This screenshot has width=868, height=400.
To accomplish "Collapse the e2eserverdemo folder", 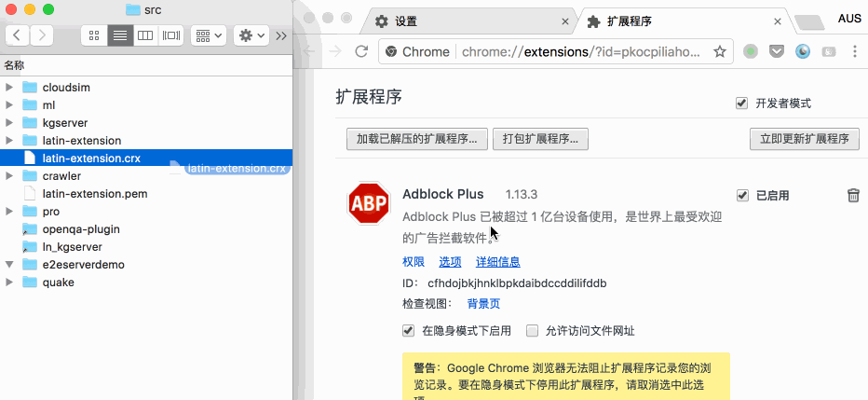I will (8, 265).
